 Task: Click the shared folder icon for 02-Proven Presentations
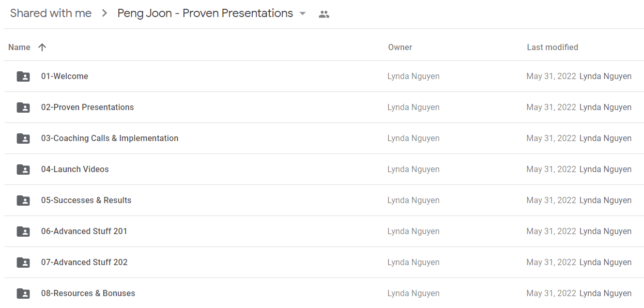(23, 107)
